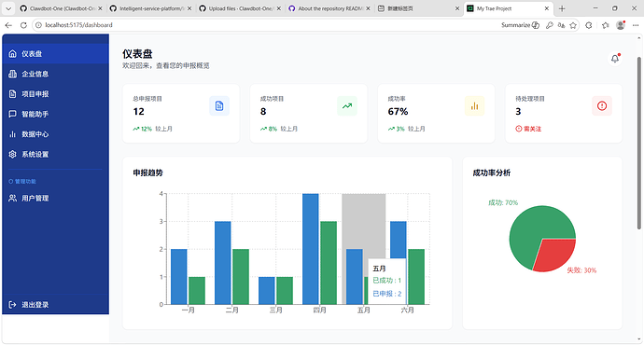Screen dimensions: 644x345
Task: Switch to the Upload files tab
Action: tap(239, 8)
